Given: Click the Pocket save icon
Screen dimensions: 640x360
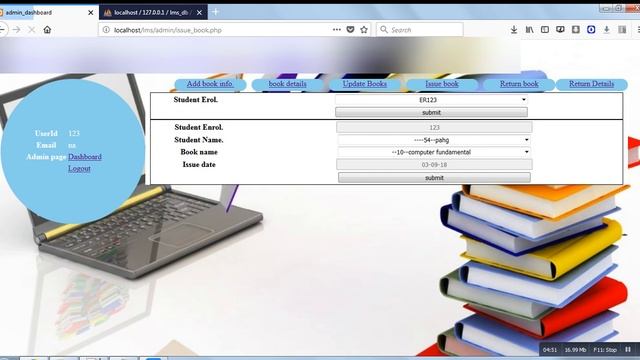Looking at the screenshot, I should coord(350,30).
